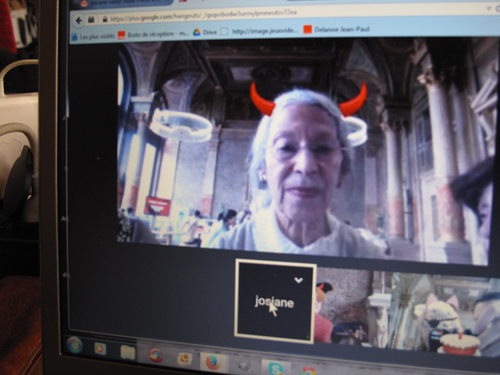Click the padlock site security icon

[105, 19]
